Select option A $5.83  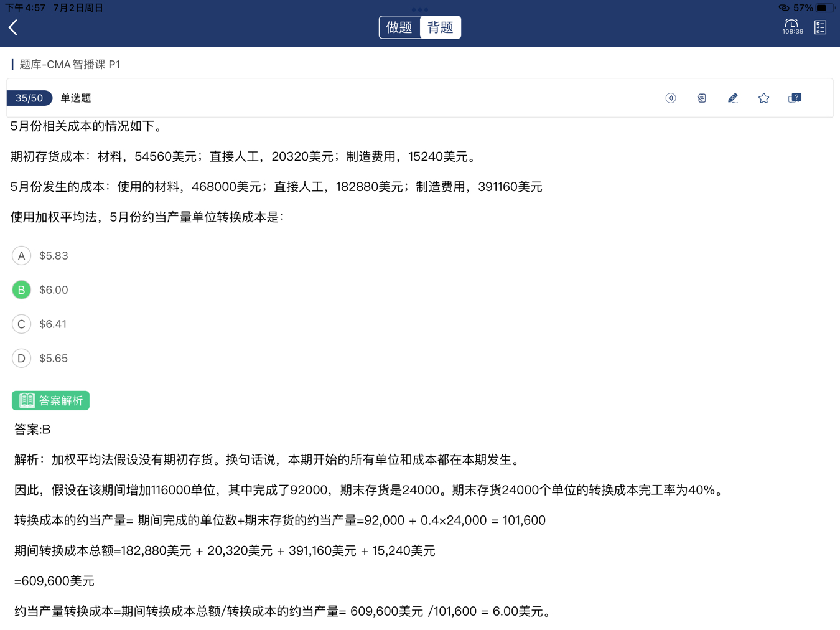tap(22, 256)
